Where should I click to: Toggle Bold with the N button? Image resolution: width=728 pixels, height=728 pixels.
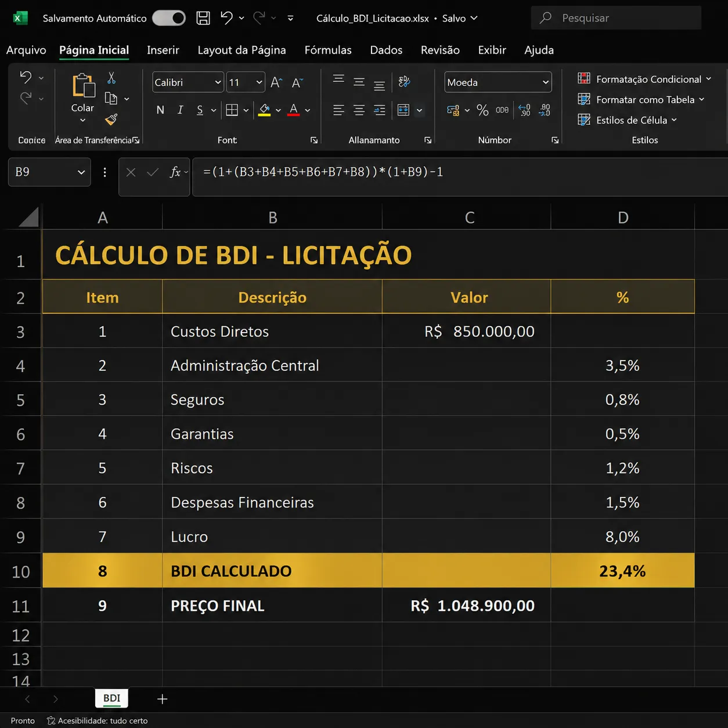[x=160, y=110]
